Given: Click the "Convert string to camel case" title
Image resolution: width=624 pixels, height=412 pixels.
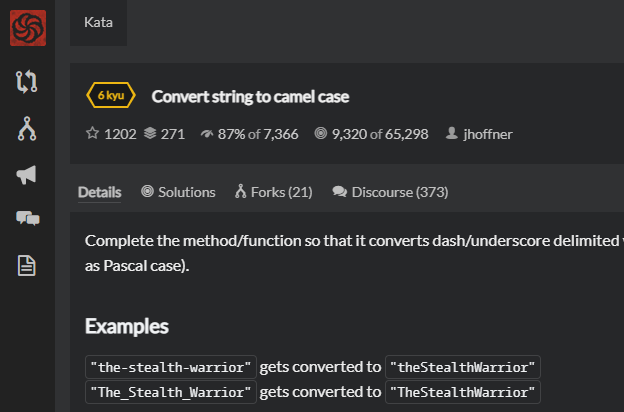Looking at the screenshot, I should (250, 97).
